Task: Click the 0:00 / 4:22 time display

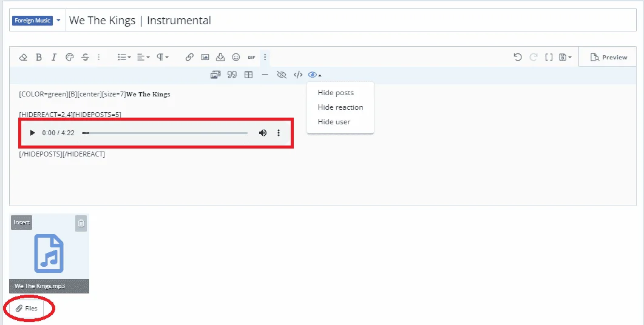Action: pyautogui.click(x=58, y=133)
